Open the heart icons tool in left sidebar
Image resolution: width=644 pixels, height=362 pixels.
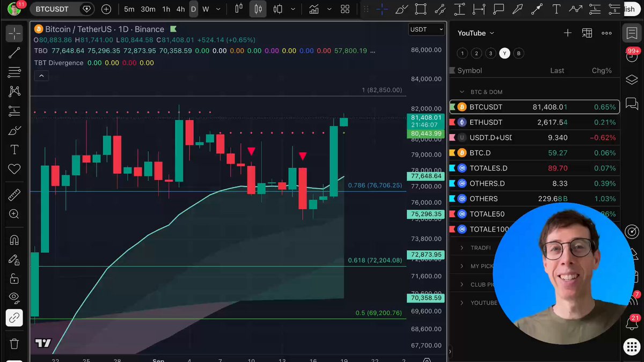click(14, 169)
